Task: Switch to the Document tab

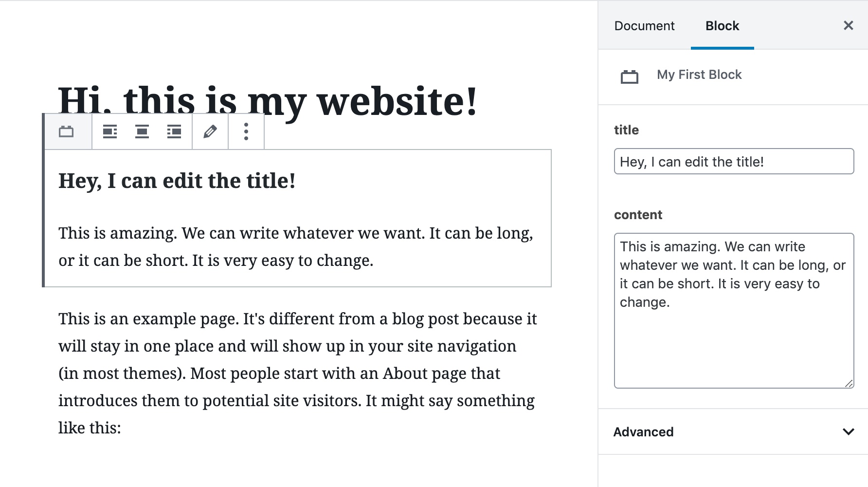Action: 644,26
